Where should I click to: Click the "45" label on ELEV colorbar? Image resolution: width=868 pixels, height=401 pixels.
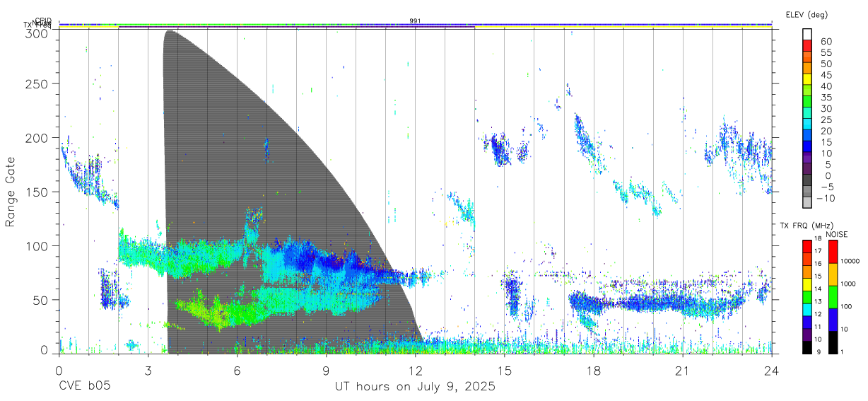pyautogui.click(x=826, y=75)
